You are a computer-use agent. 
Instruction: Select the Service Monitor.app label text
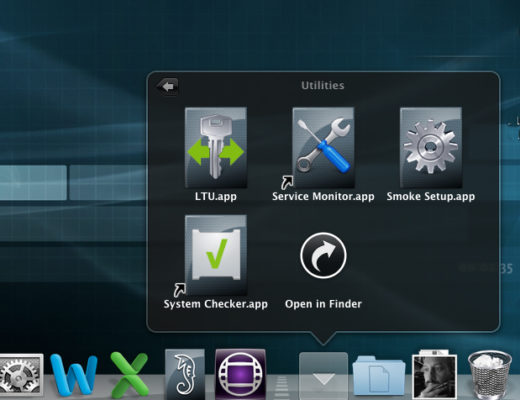[323, 196]
